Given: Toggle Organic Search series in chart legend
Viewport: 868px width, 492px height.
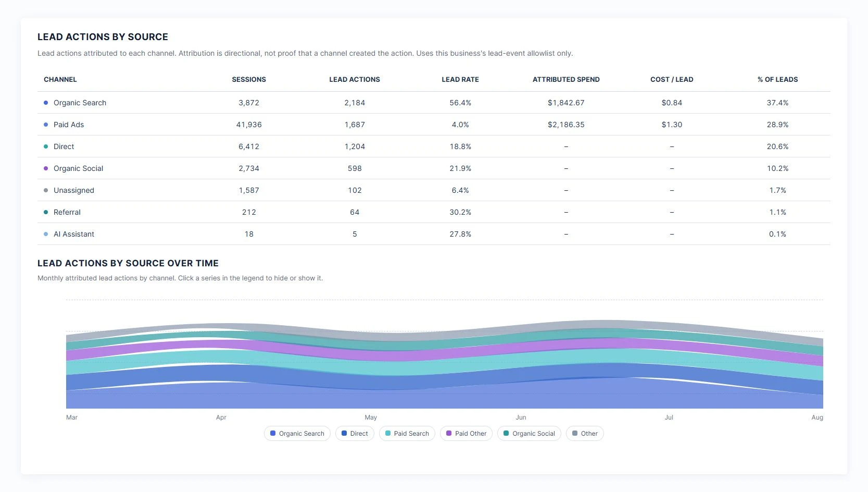Looking at the screenshot, I should tap(297, 434).
